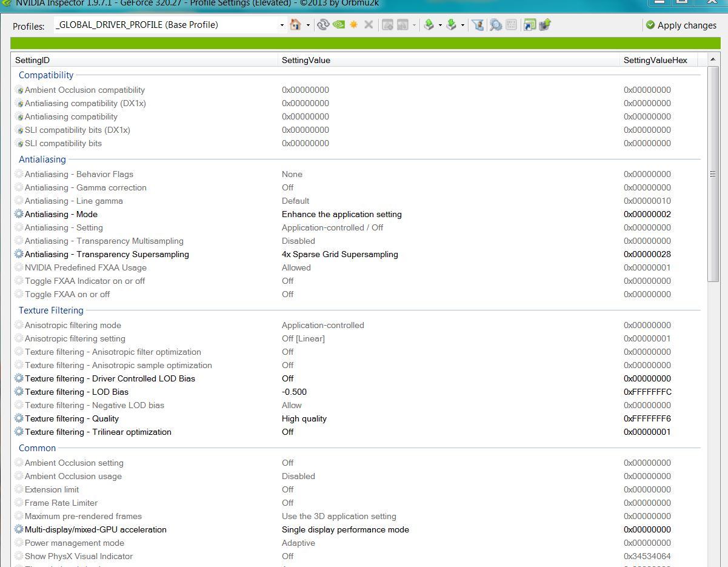Click the refresh profile settings icon
This screenshot has height=567, width=728.
pos(323,25)
